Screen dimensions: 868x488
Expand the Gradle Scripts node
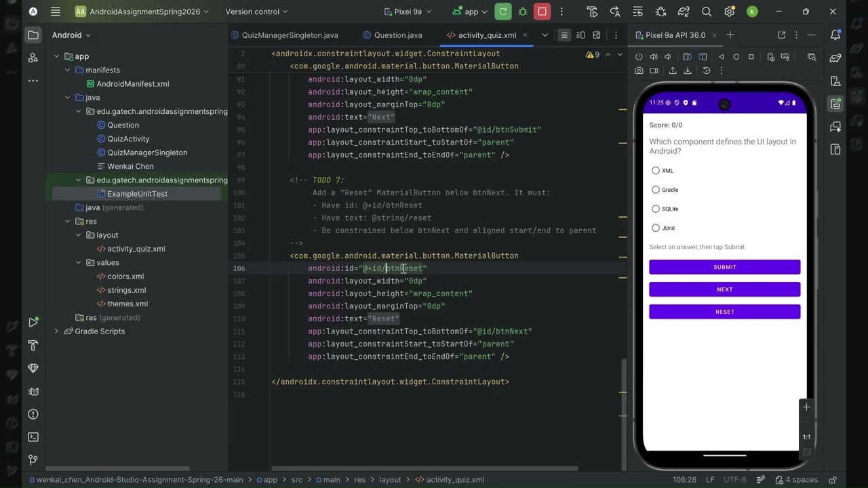click(57, 331)
